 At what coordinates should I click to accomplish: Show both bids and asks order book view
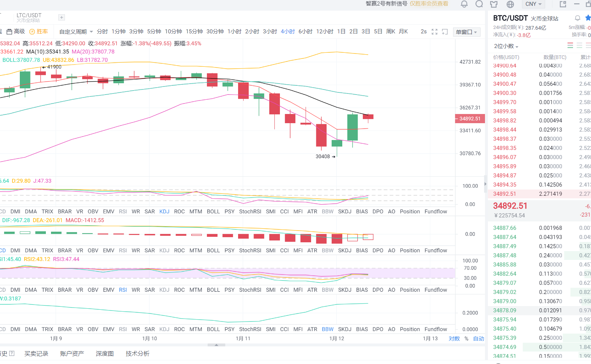click(x=570, y=45)
